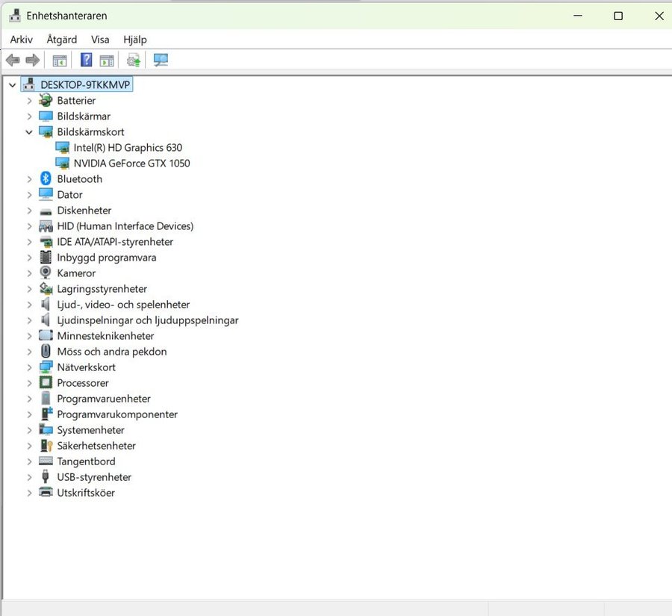Scan for hardware changes toolbar icon
Viewport: 672px width, 616px height.
[x=161, y=60]
